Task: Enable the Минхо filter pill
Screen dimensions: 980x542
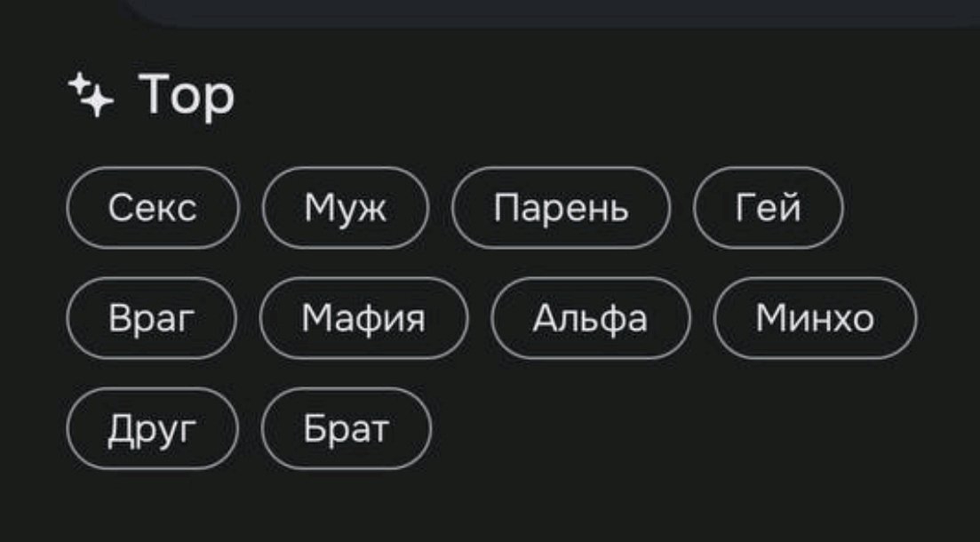Action: (x=815, y=317)
